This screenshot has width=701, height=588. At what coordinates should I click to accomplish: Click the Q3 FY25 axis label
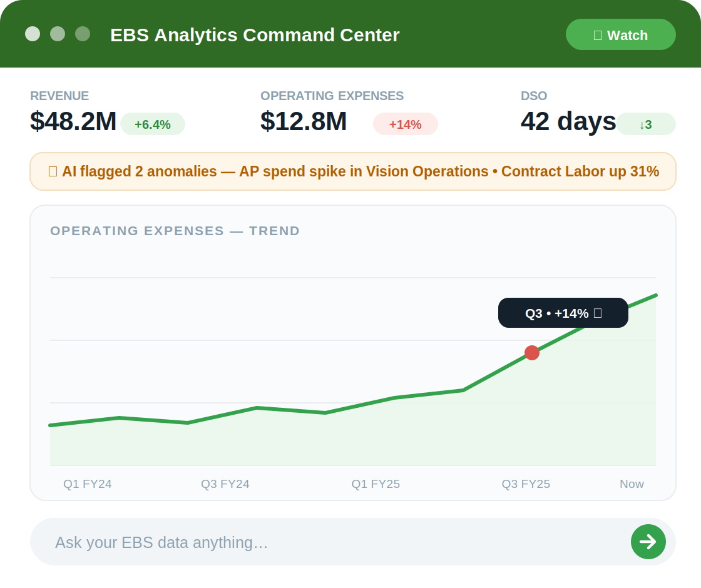coord(526,484)
